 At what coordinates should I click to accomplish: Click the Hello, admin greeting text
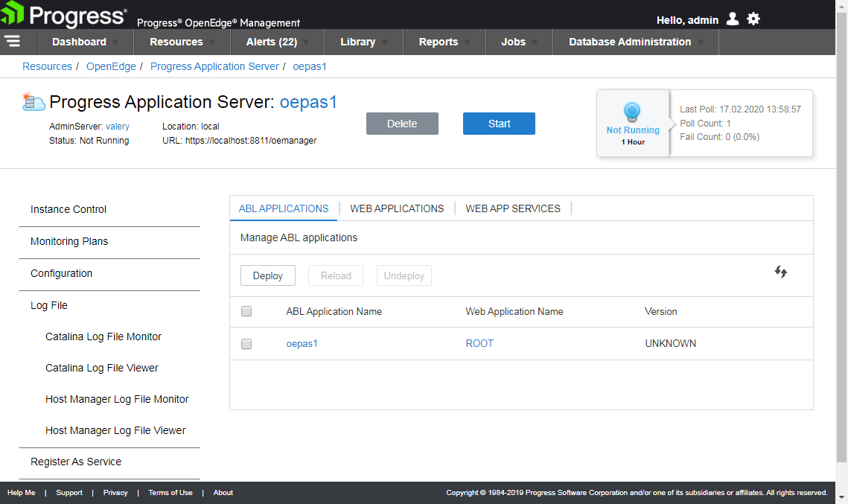pos(687,20)
